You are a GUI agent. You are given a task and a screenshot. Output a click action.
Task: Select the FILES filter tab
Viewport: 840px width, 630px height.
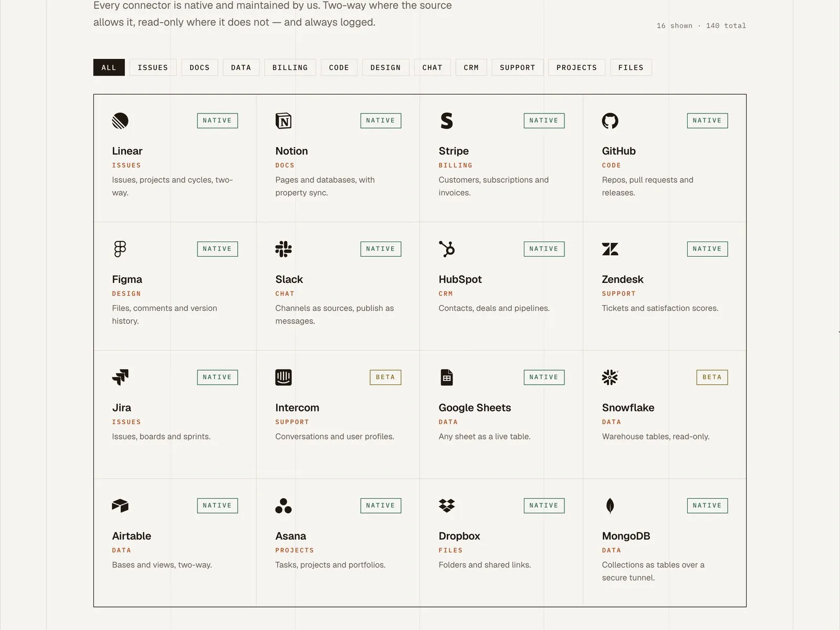point(631,67)
